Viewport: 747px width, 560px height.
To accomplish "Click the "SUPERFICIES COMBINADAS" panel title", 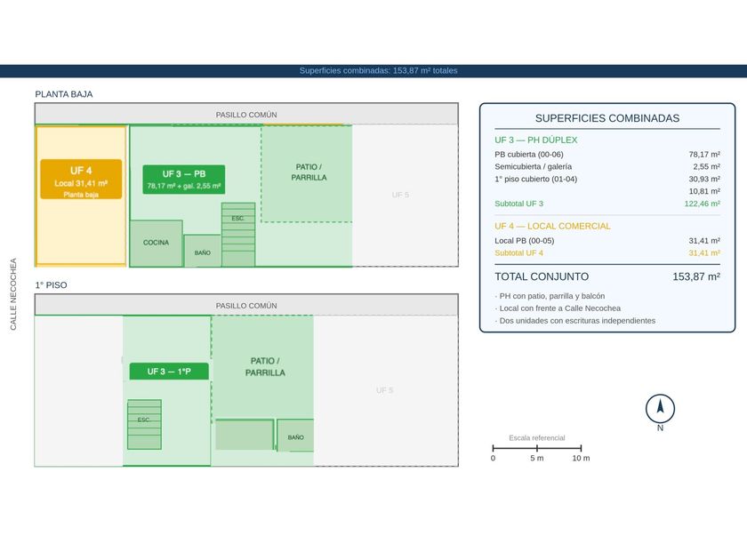I will 606,118.
